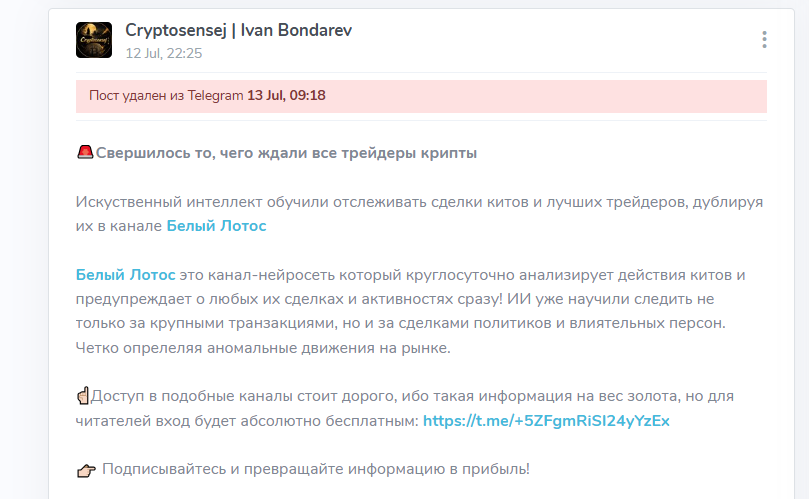Click the line 'Четко опрелеляя аномальные движения на рынке.'
Viewport: 809px width, 499px height.
263,348
